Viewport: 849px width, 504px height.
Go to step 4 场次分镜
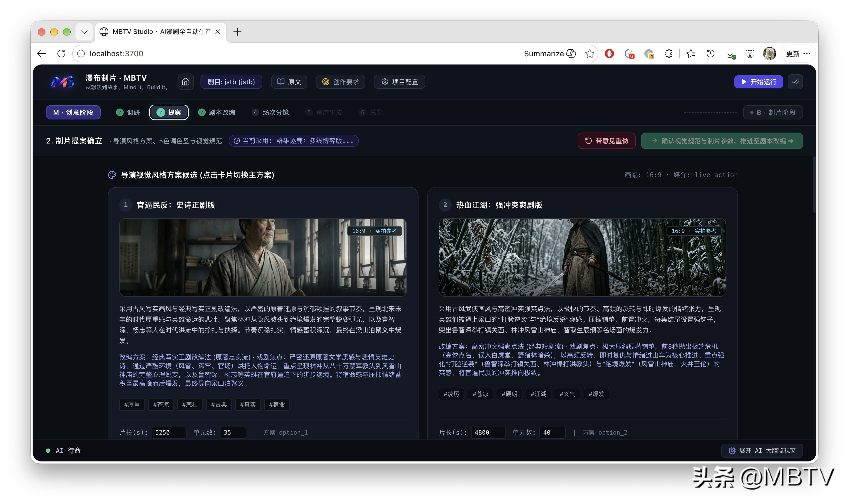pos(270,112)
